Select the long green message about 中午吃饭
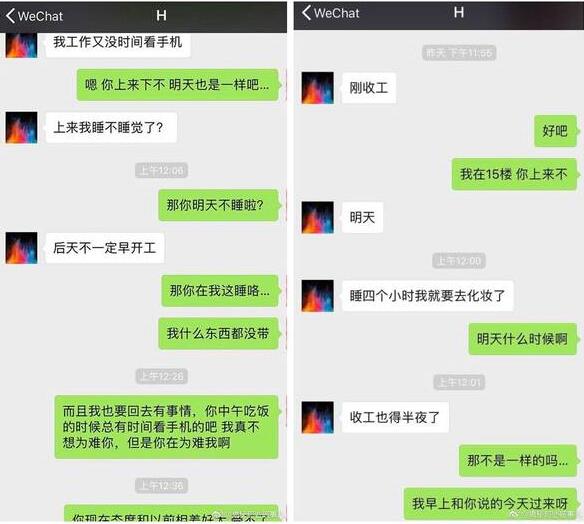The height and width of the screenshot is (524, 584). (166, 427)
